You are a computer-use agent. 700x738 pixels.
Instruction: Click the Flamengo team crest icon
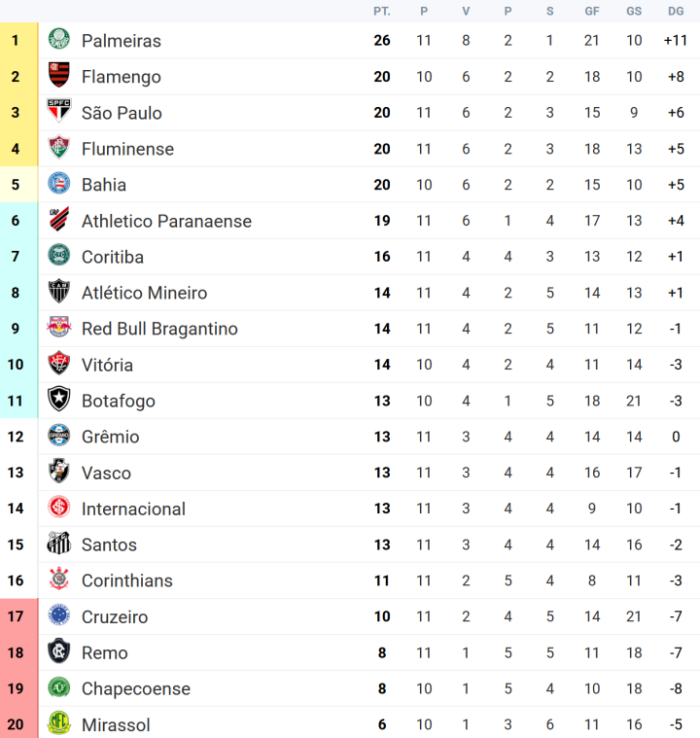click(x=59, y=77)
